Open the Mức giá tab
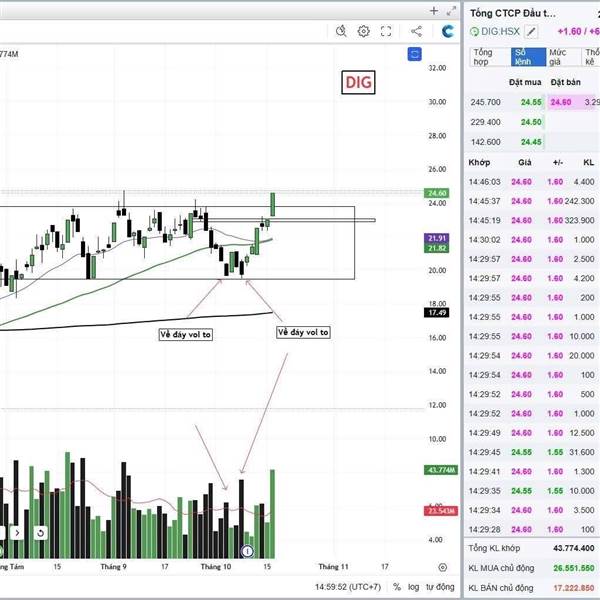This screenshot has width=600, height=600. [x=562, y=57]
